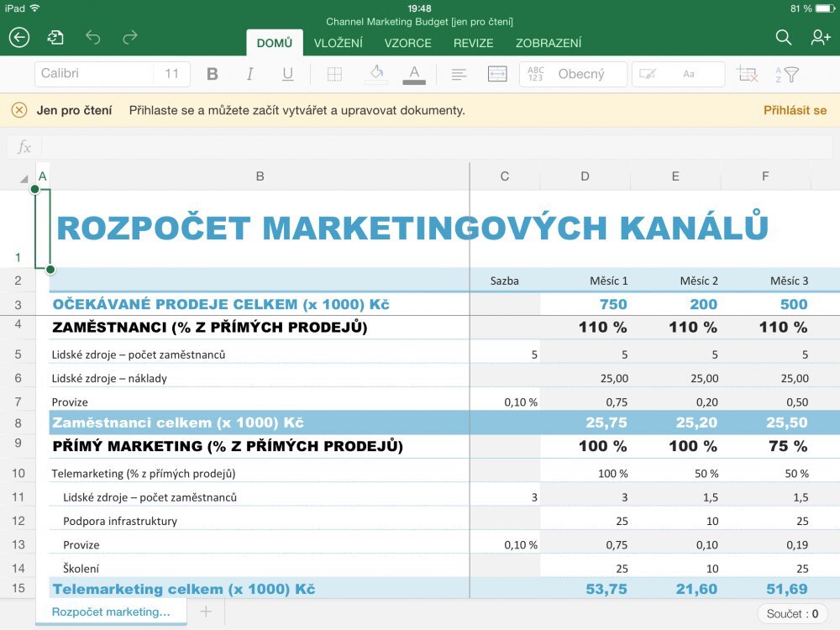The image size is (840, 630).
Task: Undo the last action
Action: coord(92,37)
